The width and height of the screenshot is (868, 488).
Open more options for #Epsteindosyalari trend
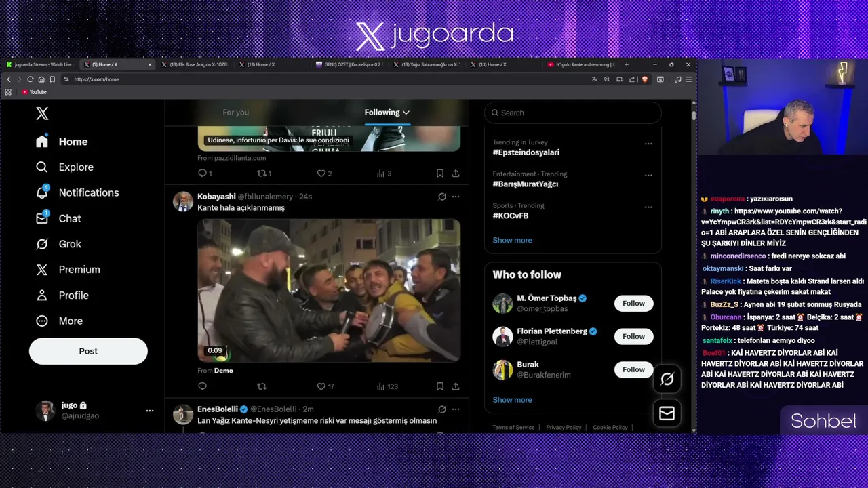point(648,144)
